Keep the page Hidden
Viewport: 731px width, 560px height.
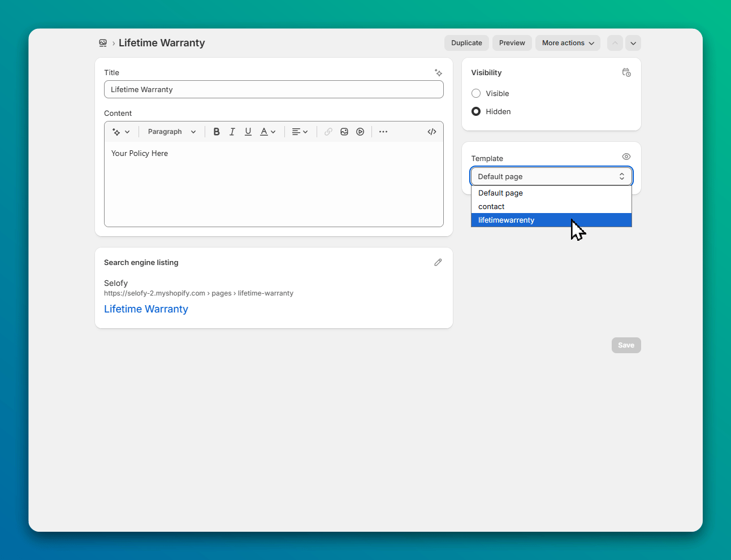[476, 111]
